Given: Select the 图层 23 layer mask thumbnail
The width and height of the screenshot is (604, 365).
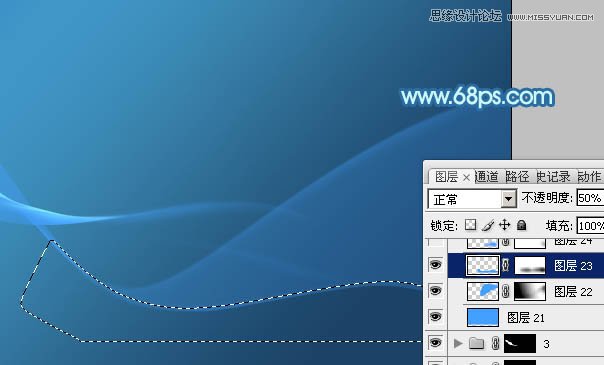Looking at the screenshot, I should point(530,266).
